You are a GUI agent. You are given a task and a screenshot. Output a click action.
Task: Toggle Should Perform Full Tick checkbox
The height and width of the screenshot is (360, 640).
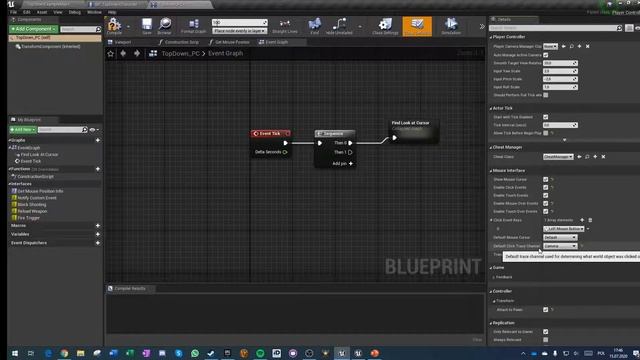click(546, 95)
